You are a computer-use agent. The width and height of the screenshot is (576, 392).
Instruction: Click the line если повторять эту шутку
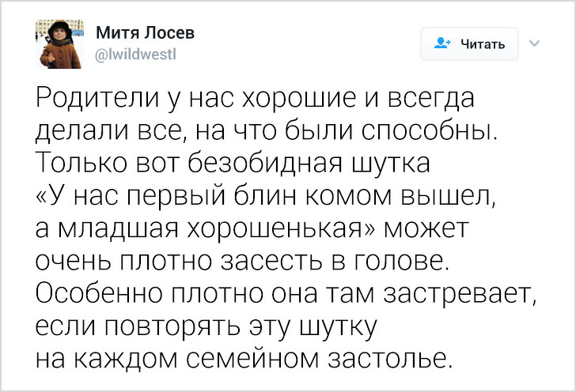click(207, 326)
